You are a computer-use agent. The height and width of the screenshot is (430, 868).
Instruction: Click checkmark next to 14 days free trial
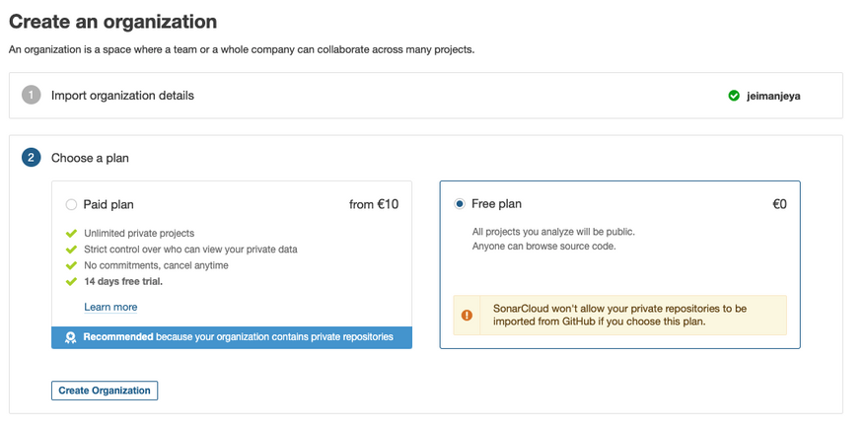pos(71,281)
